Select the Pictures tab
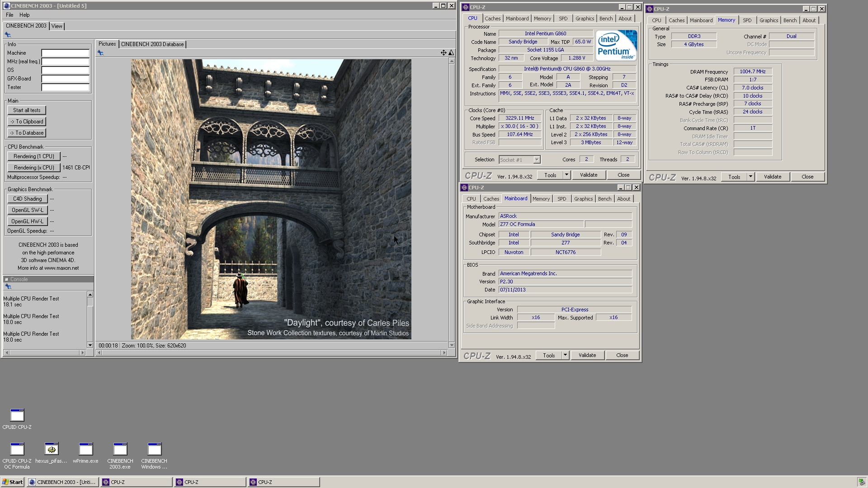 pos(107,44)
